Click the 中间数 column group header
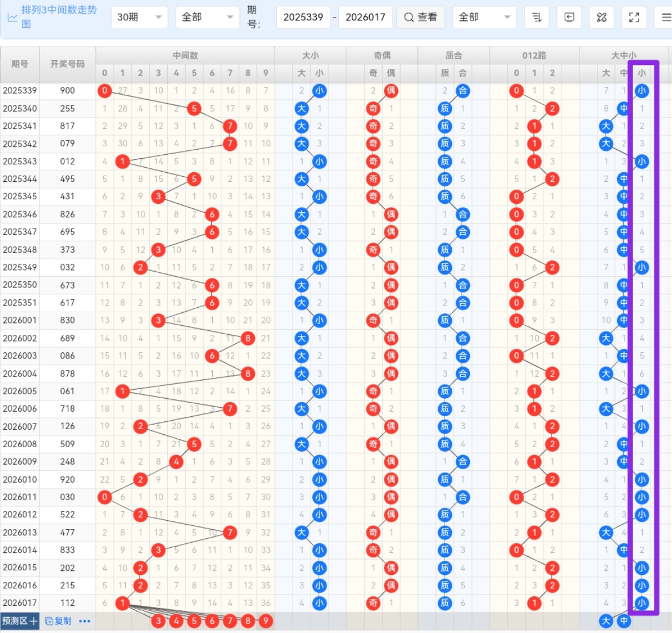Screen dimensions: 672x633 point(185,55)
